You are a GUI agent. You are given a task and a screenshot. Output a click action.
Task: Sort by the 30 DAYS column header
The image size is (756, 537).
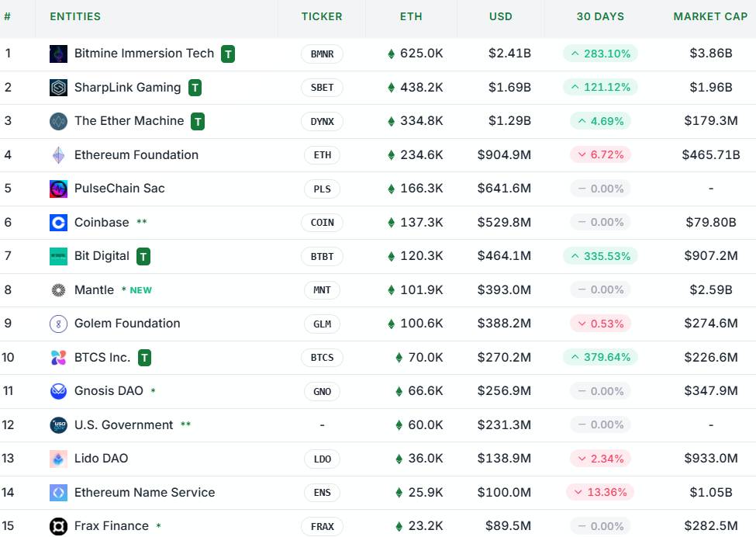point(600,16)
